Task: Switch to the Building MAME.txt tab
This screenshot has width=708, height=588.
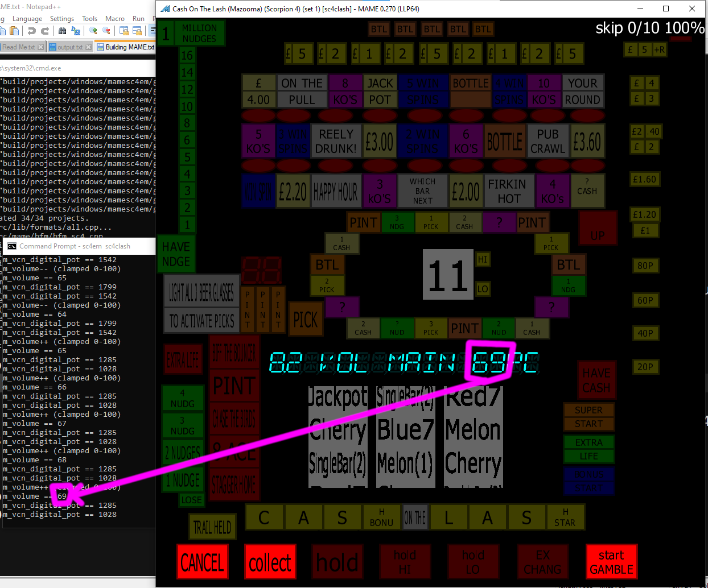Action: 125,47
